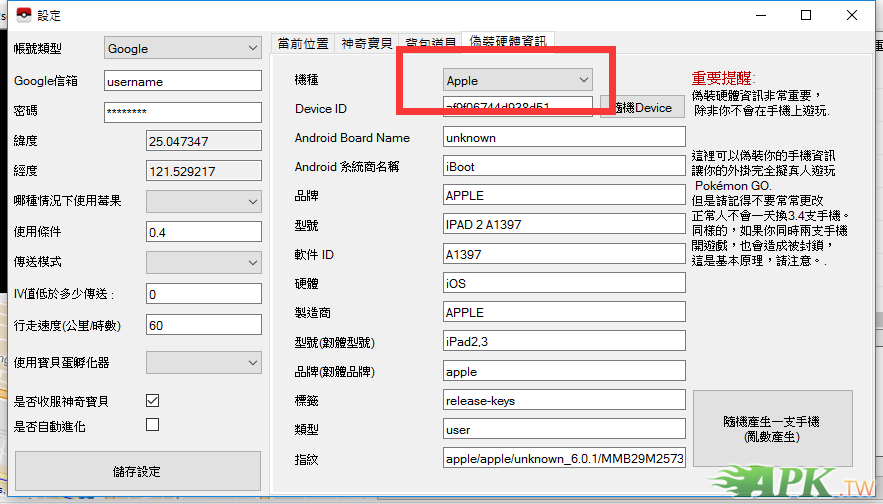The image size is (883, 504).
Task: Click the Pokeball app icon in title bar
Action: click(24, 15)
